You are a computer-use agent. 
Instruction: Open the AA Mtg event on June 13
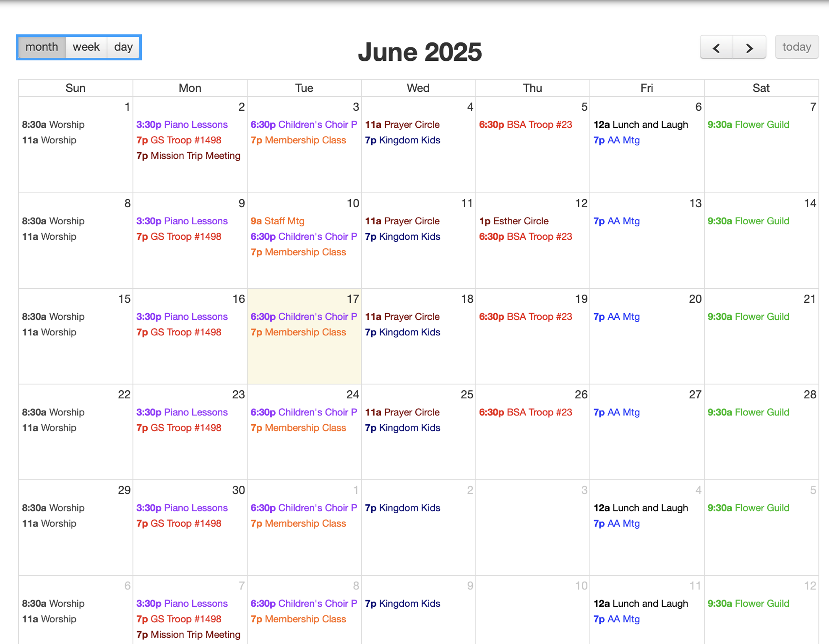[616, 221]
